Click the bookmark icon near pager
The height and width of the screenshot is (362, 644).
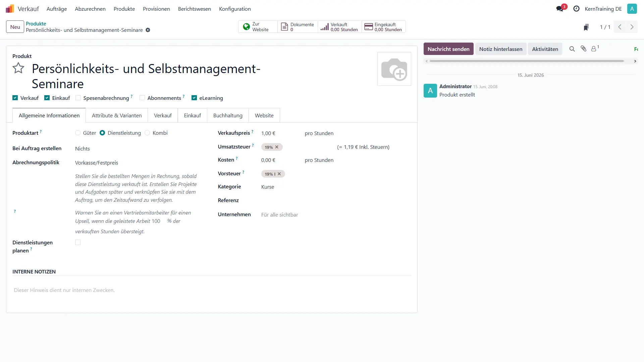586,27
